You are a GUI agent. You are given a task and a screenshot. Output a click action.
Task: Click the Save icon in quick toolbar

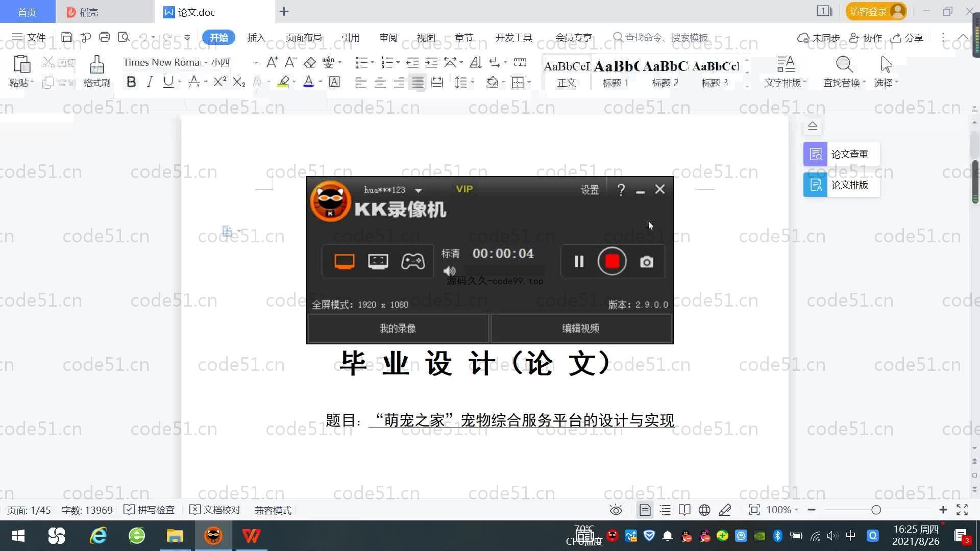pyautogui.click(x=66, y=37)
